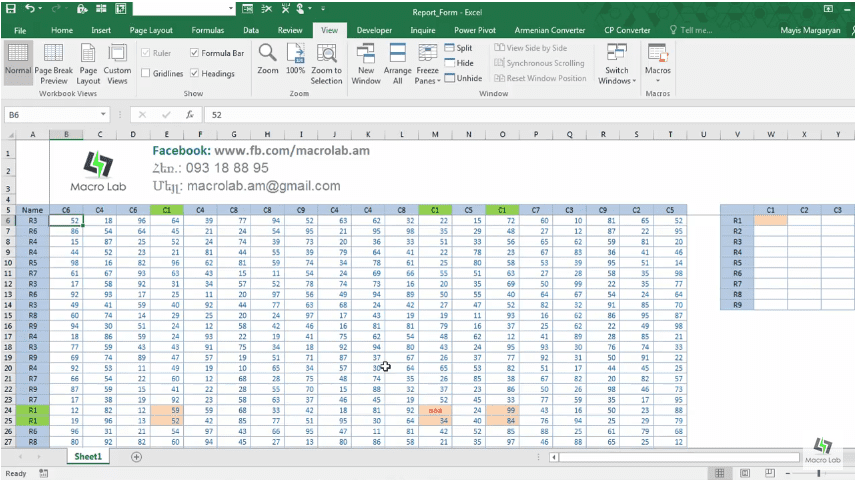The width and height of the screenshot is (855, 480).
Task: Open the Power Pivot tab
Action: pyautogui.click(x=475, y=30)
